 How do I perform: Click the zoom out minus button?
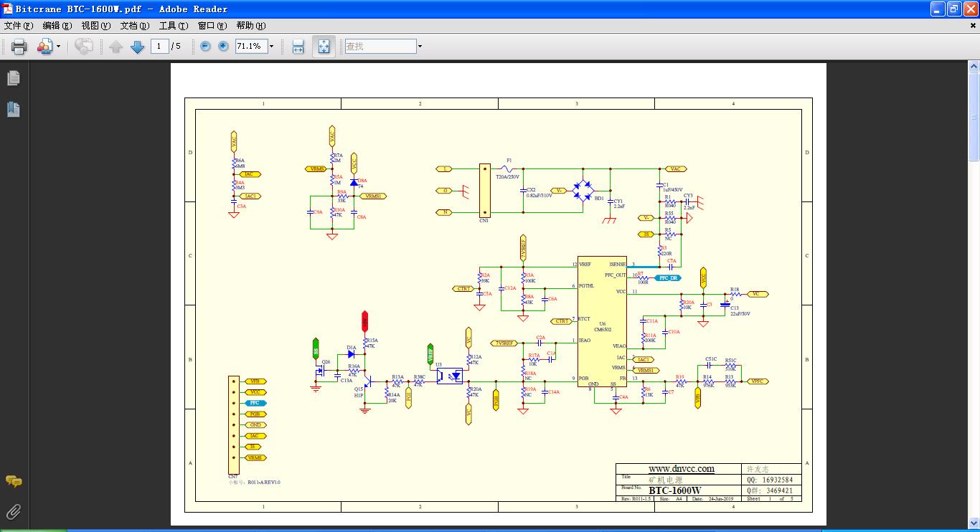click(206, 47)
